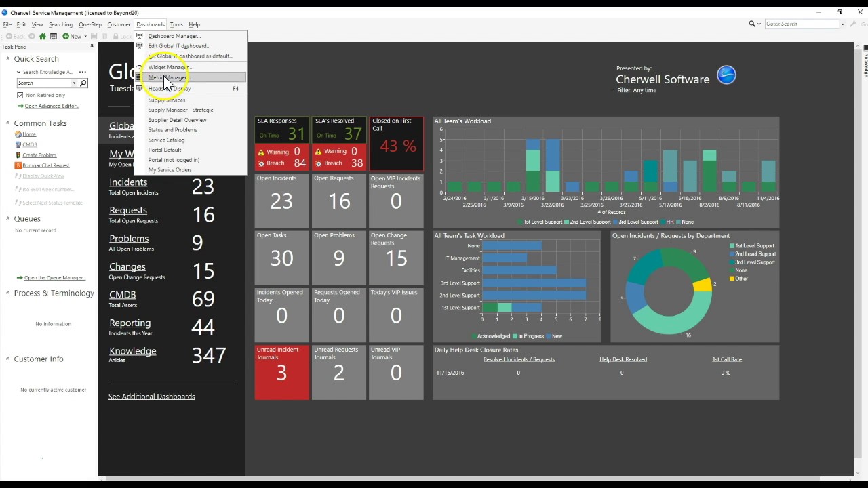Open the Searching menu
Viewport: 868px width, 488px height.
tap(60, 24)
